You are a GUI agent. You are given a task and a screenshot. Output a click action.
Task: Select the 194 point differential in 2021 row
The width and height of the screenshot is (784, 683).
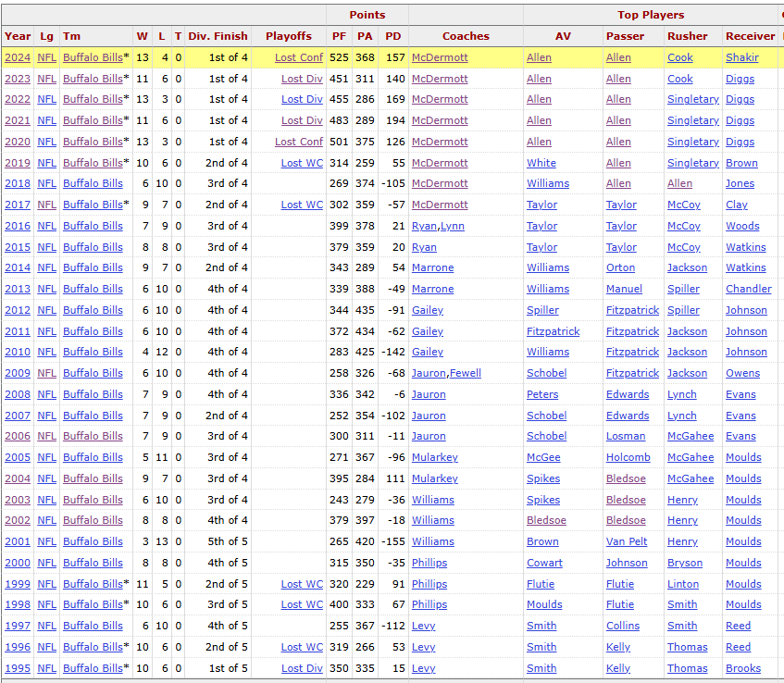pyautogui.click(x=395, y=120)
